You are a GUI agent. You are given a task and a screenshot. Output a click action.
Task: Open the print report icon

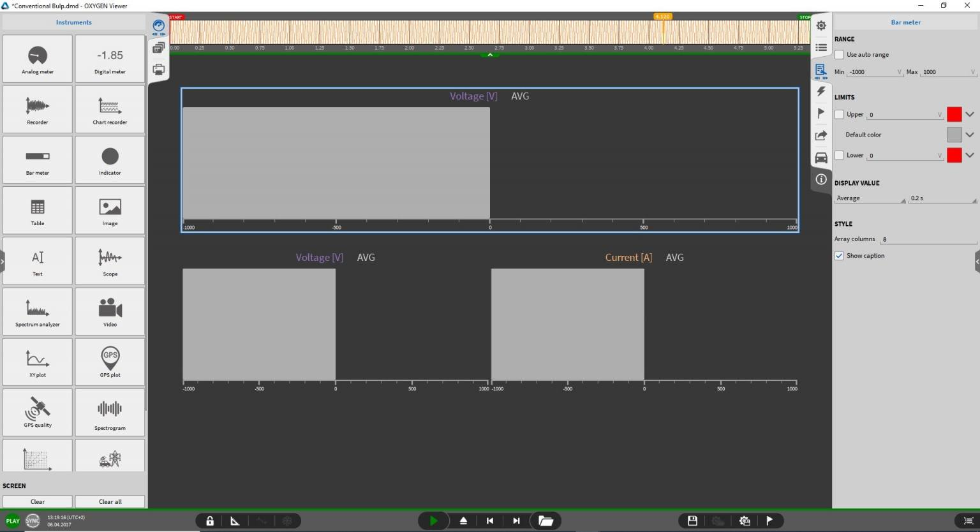159,69
